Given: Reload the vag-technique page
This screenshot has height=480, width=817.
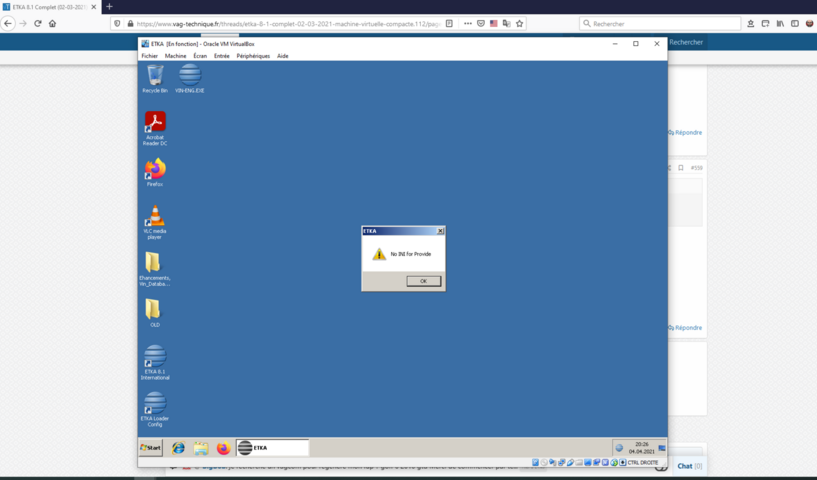Looking at the screenshot, I should [38, 23].
